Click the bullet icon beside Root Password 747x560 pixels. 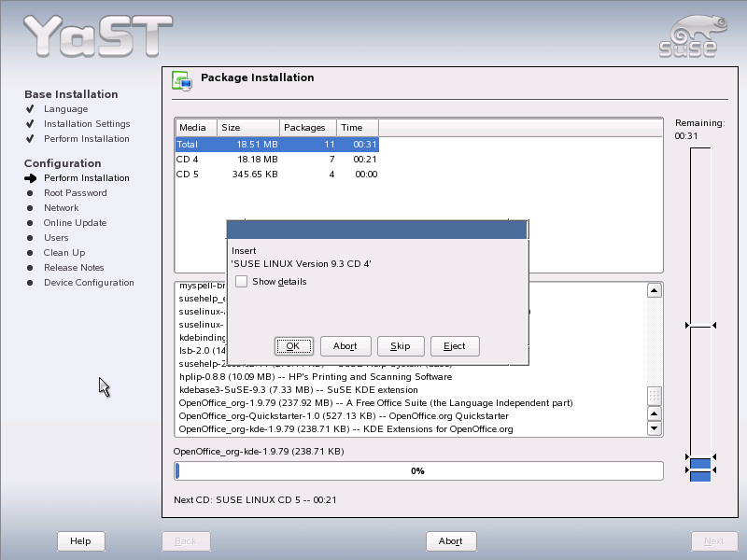[x=30, y=193]
